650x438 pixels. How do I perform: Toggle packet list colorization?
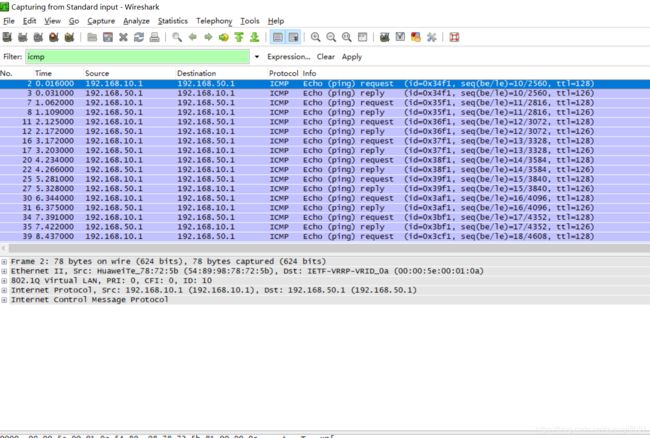click(x=278, y=37)
